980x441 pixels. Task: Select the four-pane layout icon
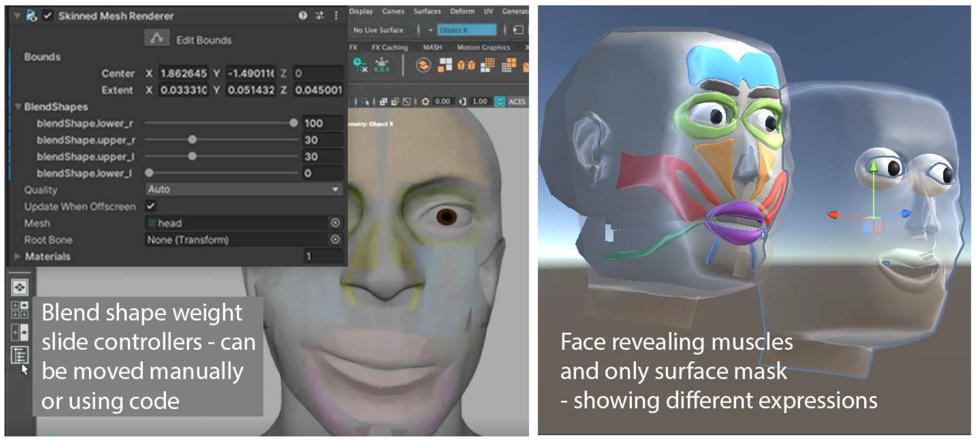click(x=19, y=310)
